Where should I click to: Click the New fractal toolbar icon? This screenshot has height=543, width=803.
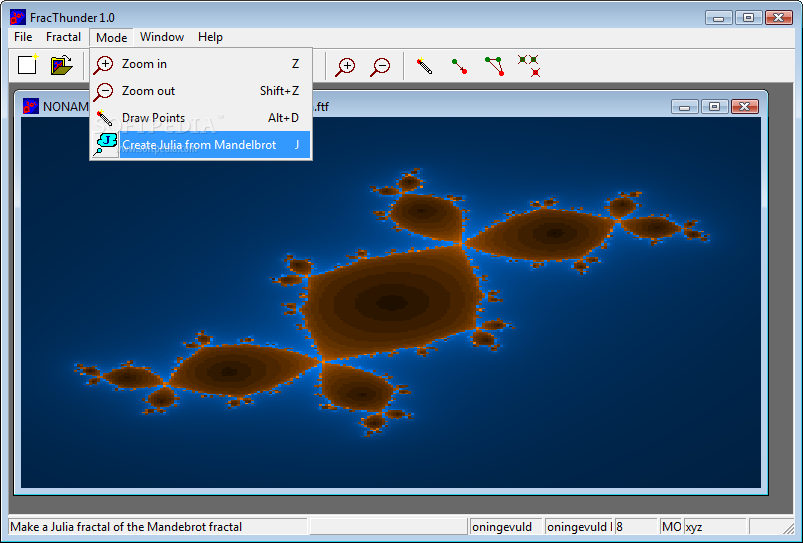click(28, 65)
